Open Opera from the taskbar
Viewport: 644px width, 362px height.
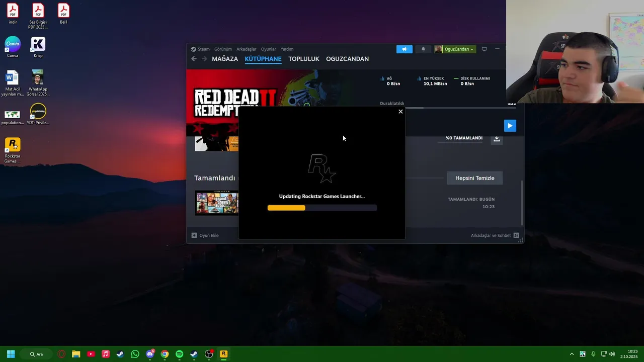61,354
